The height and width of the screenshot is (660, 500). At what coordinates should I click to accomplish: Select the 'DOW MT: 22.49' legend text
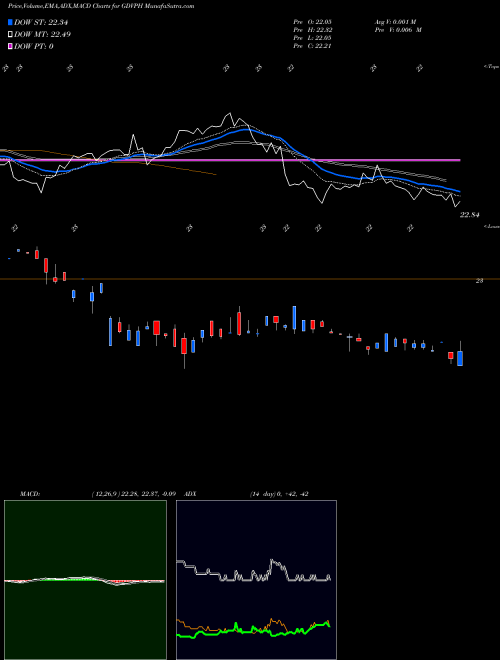click(42, 35)
